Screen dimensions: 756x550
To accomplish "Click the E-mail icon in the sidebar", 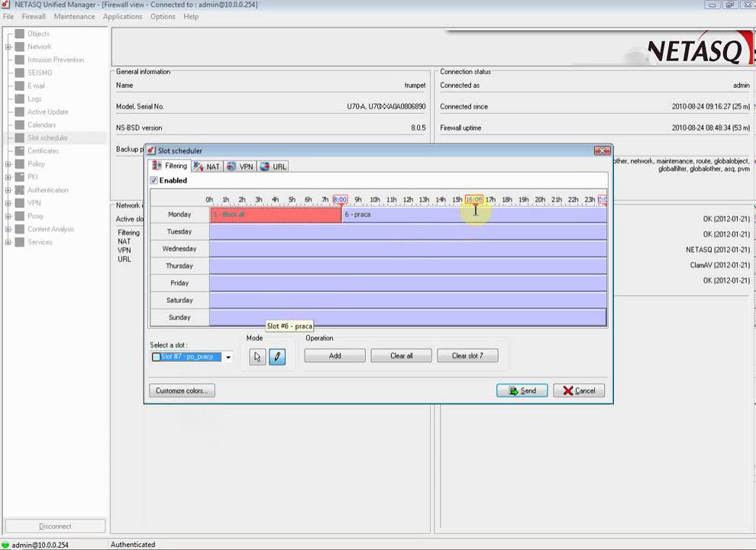I will coord(19,86).
